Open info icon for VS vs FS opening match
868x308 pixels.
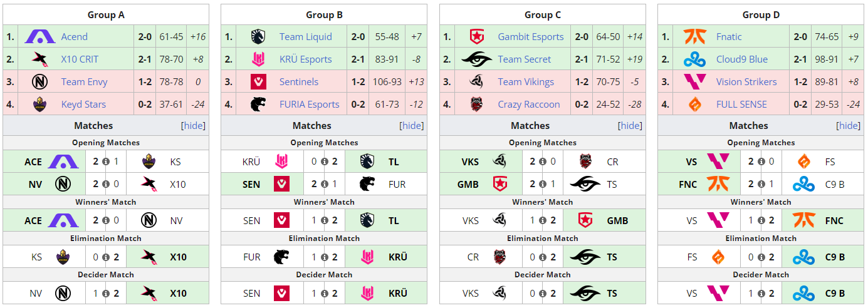[761, 162]
